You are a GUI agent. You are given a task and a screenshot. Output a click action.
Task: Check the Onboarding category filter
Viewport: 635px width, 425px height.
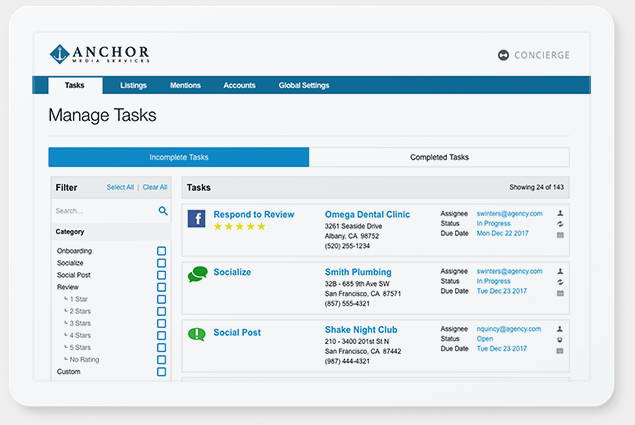[161, 251]
